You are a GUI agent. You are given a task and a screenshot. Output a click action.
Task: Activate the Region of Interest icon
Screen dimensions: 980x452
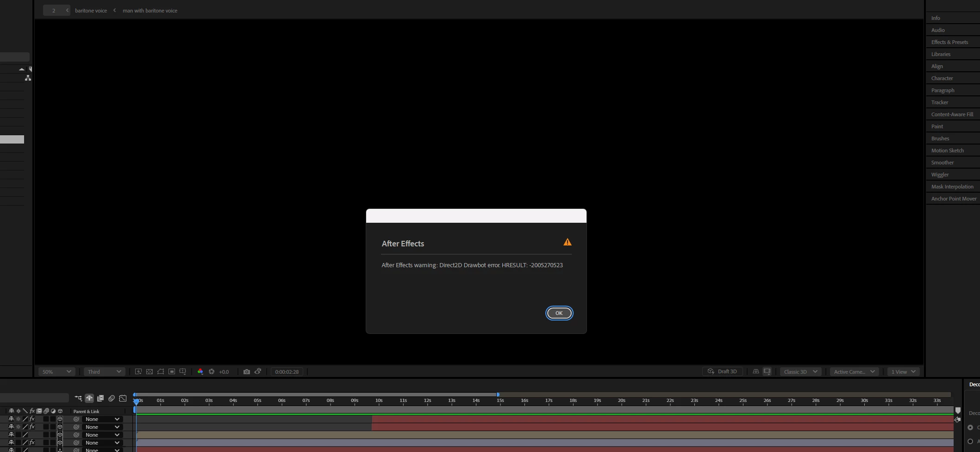tap(172, 371)
